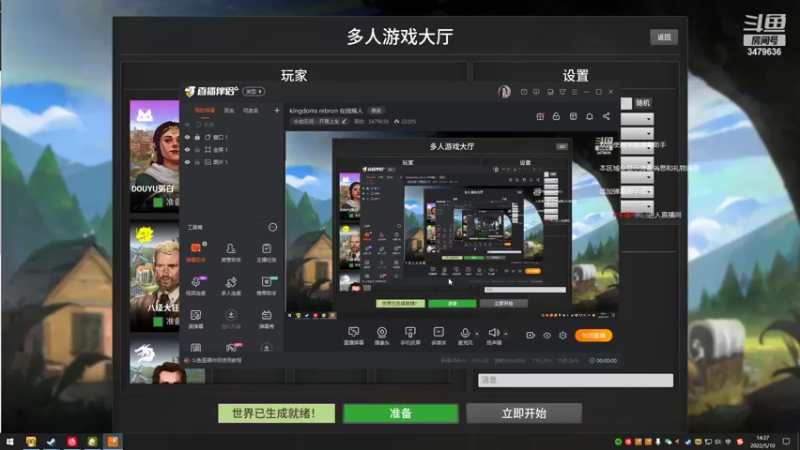The width and height of the screenshot is (800, 450).
Task: Click the 准备 ready button
Action: 401,413
